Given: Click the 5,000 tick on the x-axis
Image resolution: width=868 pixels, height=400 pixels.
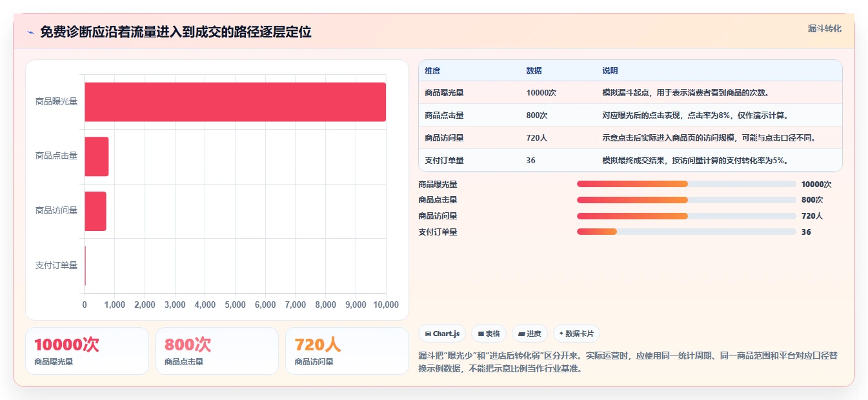Looking at the screenshot, I should (x=235, y=305).
